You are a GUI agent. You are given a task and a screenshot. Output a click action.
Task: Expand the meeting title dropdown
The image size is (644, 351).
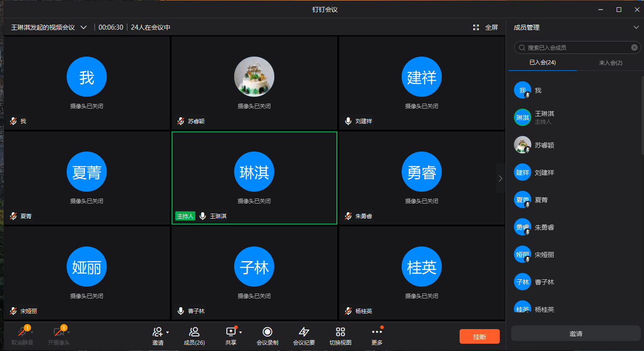click(84, 27)
